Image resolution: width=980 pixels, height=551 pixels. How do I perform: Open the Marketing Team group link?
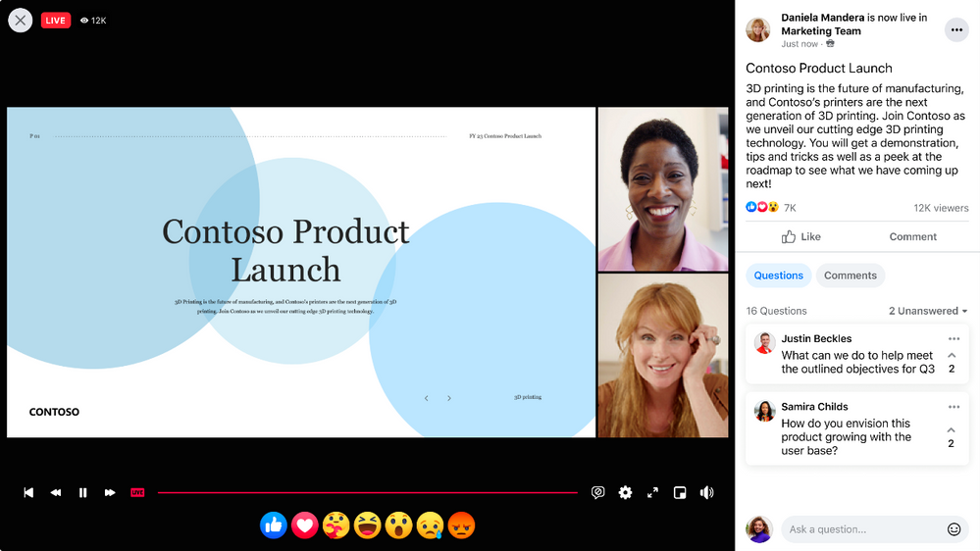[821, 31]
